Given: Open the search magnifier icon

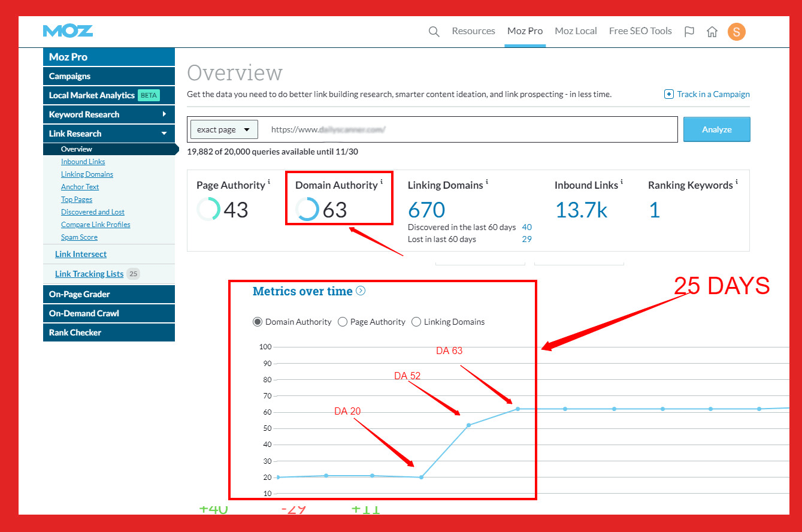Looking at the screenshot, I should (434, 32).
